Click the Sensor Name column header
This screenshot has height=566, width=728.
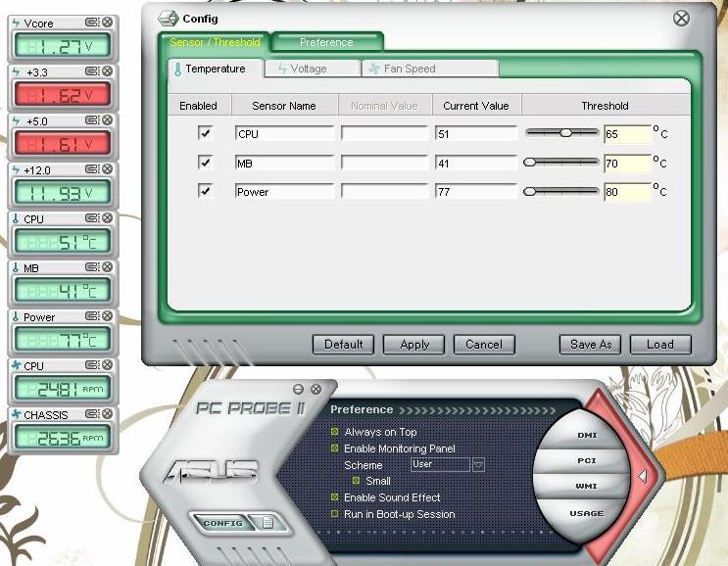(x=283, y=106)
